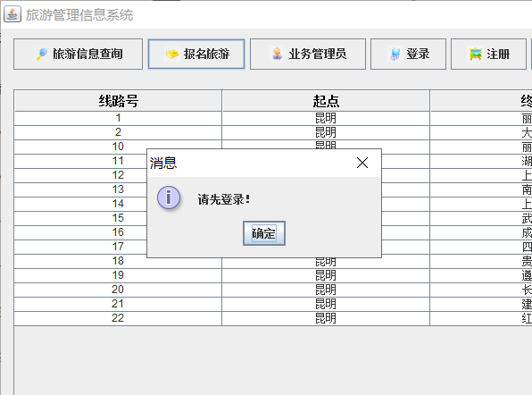Click 昆明 in route 20 row
The width and height of the screenshot is (532, 395).
[x=326, y=290]
